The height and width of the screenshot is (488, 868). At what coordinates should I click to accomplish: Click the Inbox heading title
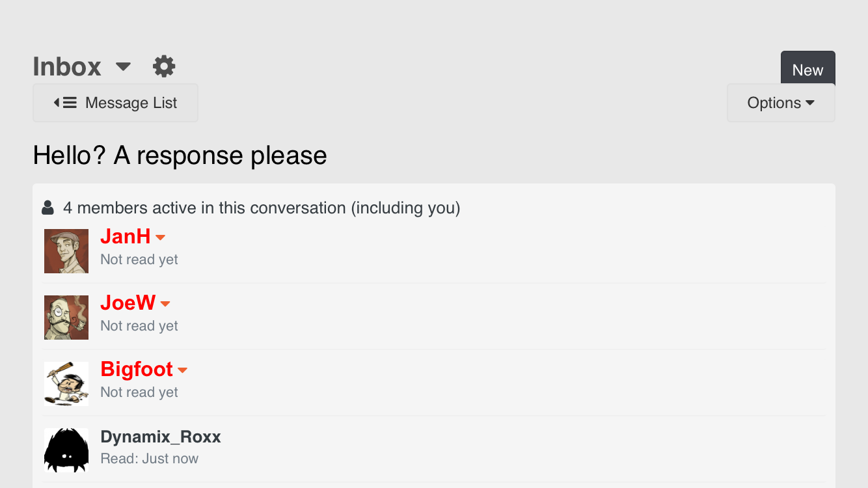(67, 66)
